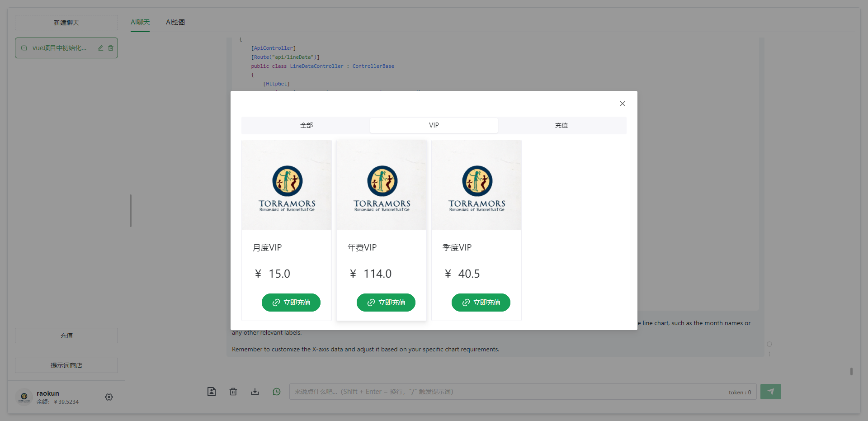Click the link icon in 季度VIP's button
Image resolution: width=868 pixels, height=421 pixels.
[466, 303]
